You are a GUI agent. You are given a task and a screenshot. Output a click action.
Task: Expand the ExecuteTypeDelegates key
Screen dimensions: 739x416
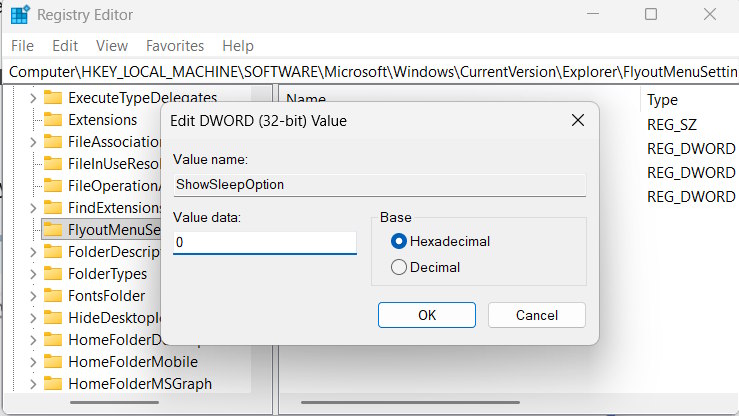click(x=33, y=98)
